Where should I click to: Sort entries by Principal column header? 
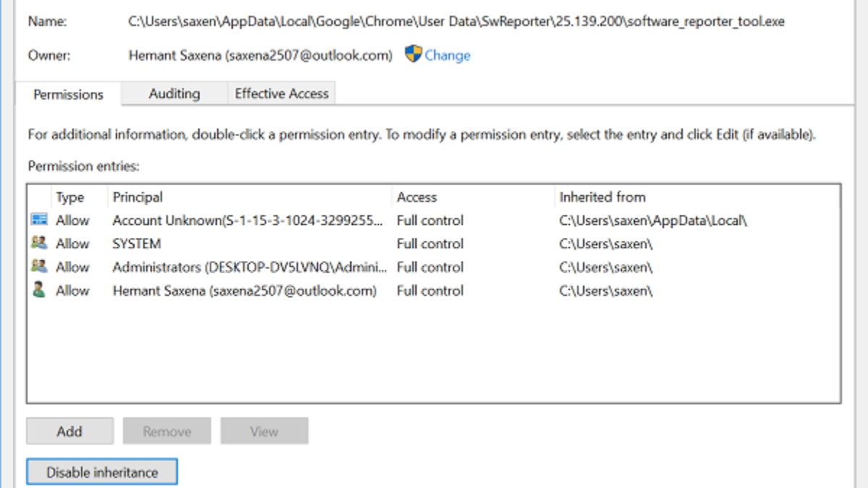137,197
